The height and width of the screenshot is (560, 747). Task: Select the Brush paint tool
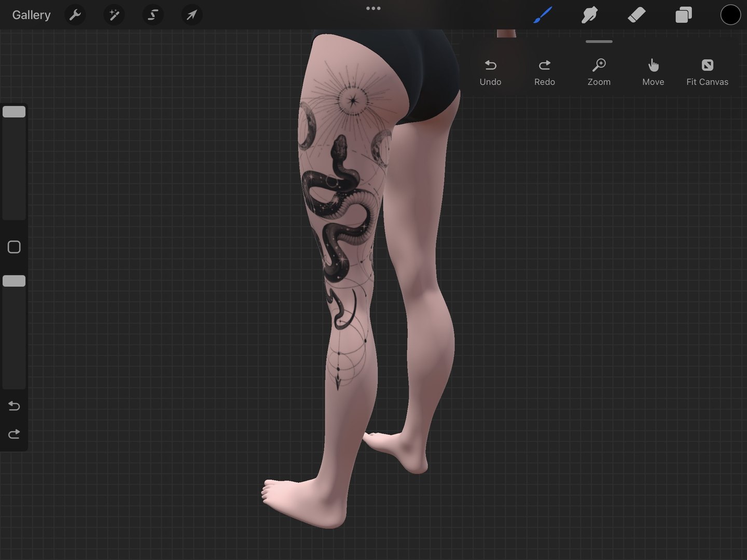[543, 15]
